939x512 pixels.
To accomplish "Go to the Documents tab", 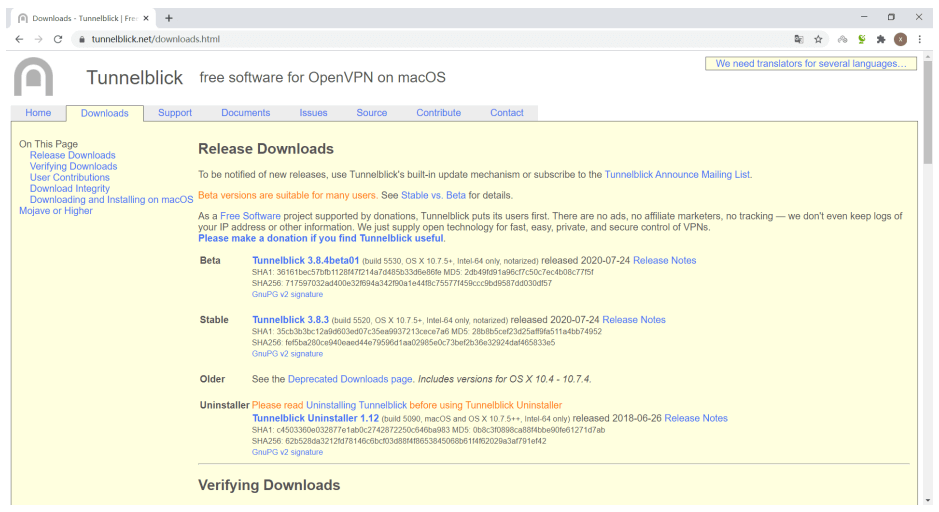I will pos(246,113).
